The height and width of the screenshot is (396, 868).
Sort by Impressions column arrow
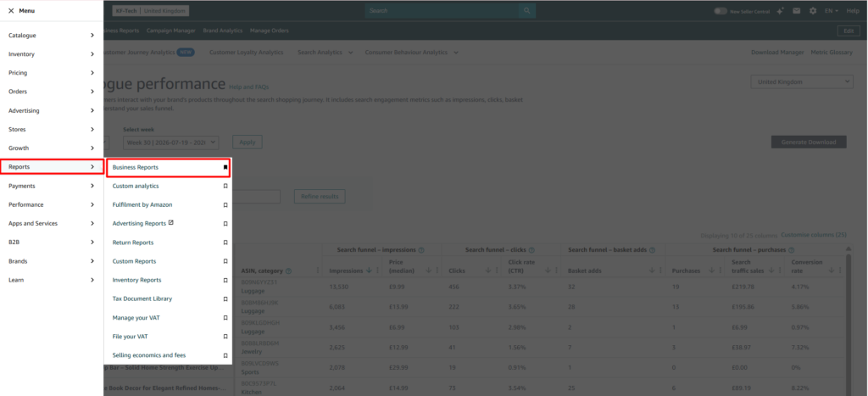coord(369,271)
